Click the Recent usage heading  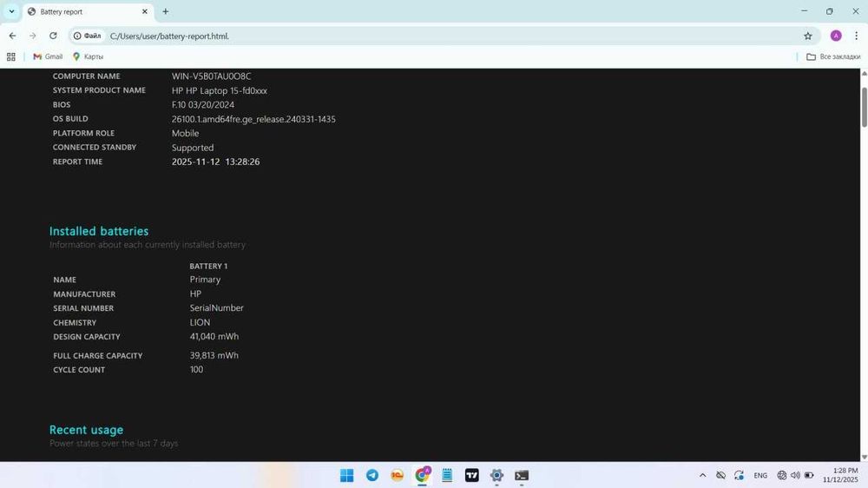86,430
